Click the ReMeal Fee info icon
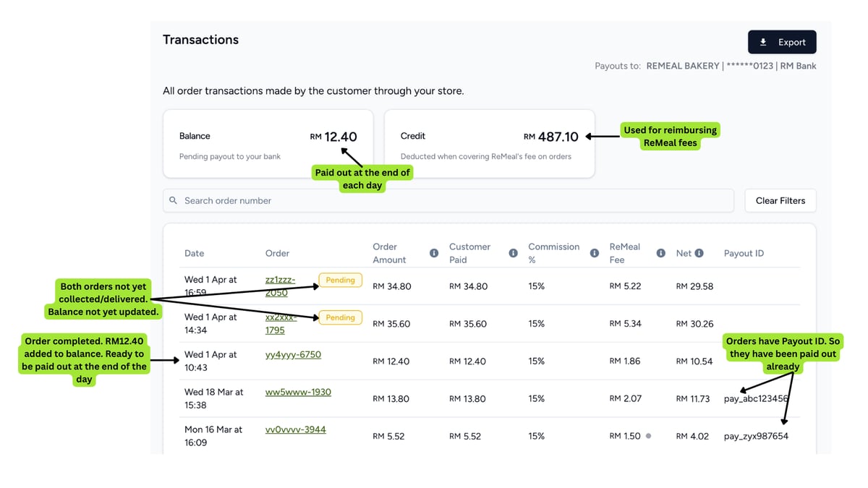Image resolution: width=868 pixels, height=488 pixels. pyautogui.click(x=660, y=253)
